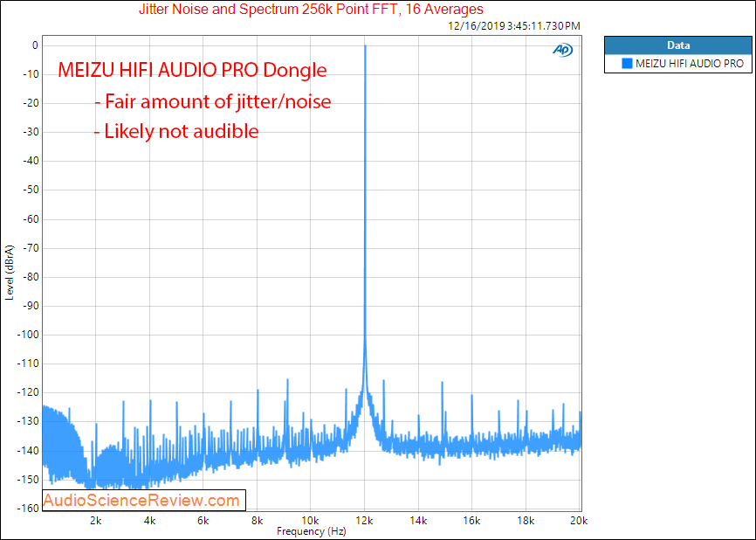Viewport: 756px width, 540px height.
Task: Click the Frequency (Hz) axis label
Action: [x=312, y=531]
